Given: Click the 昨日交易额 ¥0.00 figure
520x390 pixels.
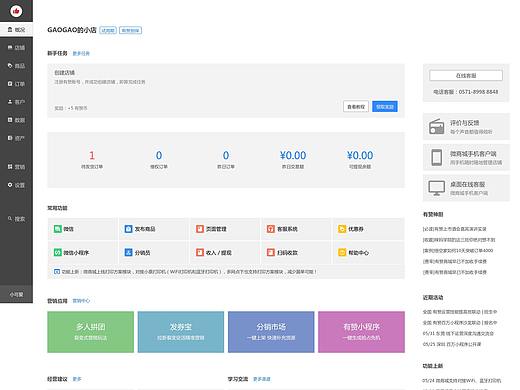Looking at the screenshot, I should coord(293,155).
